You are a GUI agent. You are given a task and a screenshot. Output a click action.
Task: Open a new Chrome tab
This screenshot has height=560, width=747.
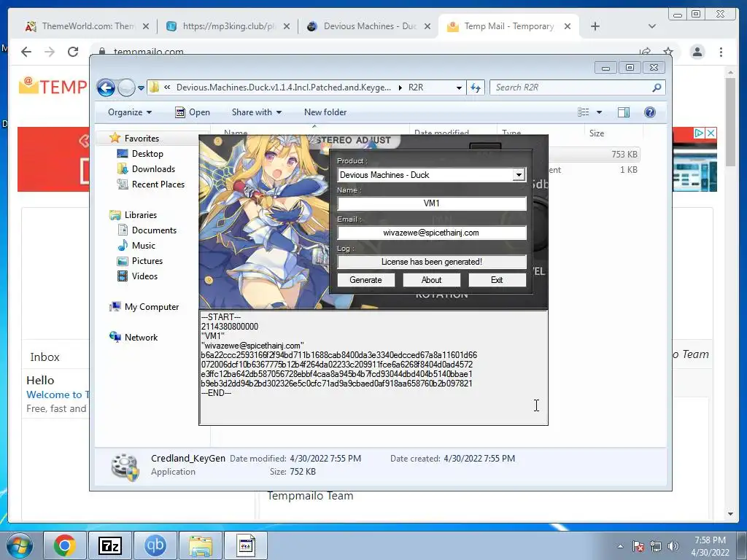595,27
